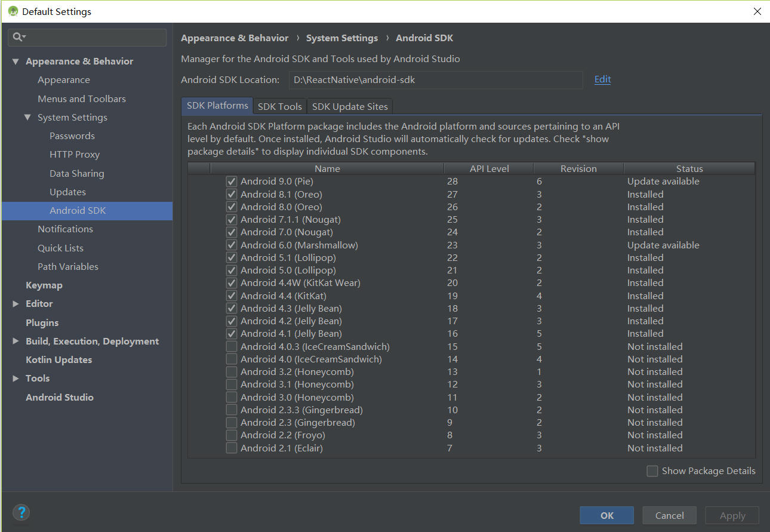The width and height of the screenshot is (770, 532).
Task: Click API level 23 cell
Action: pyautogui.click(x=452, y=245)
